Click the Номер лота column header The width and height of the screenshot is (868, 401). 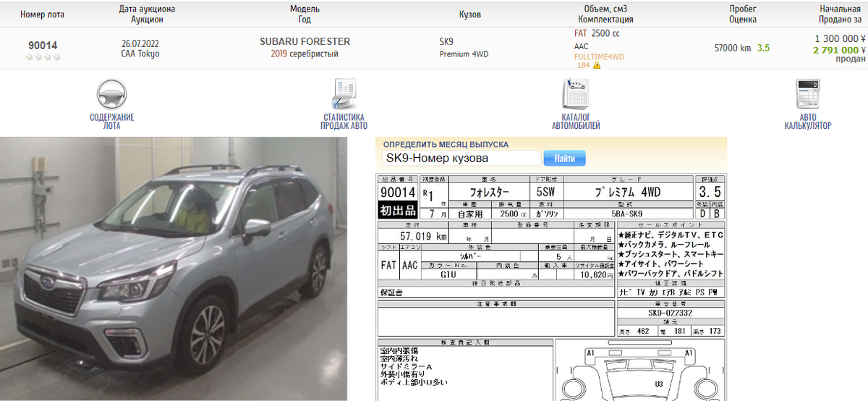41,14
